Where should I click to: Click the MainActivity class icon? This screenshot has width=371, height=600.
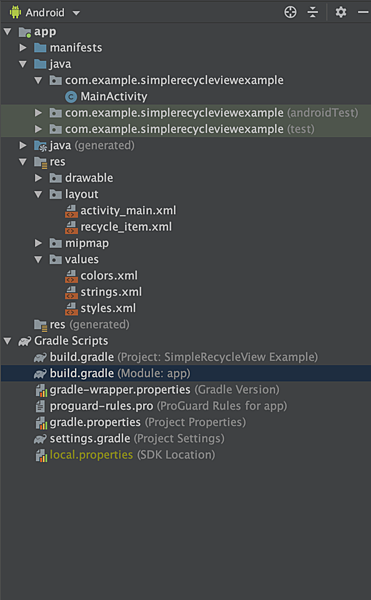coord(71,97)
